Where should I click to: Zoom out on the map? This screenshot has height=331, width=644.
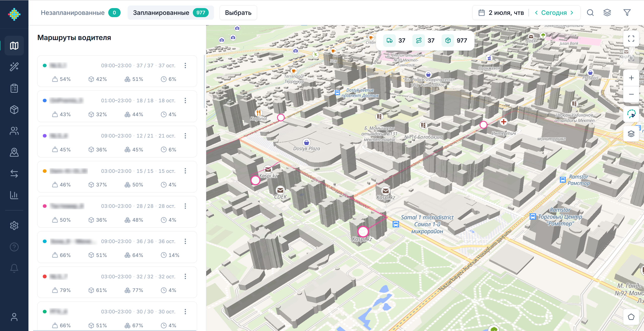pyautogui.click(x=631, y=94)
